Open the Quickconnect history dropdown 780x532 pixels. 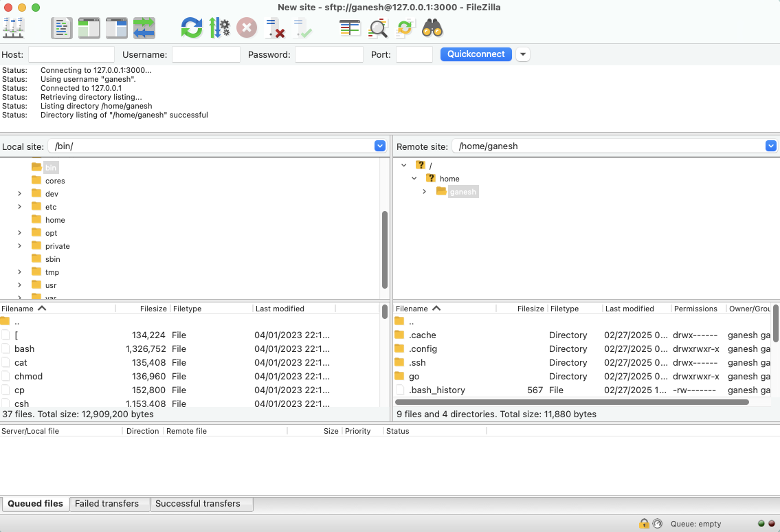(x=523, y=54)
